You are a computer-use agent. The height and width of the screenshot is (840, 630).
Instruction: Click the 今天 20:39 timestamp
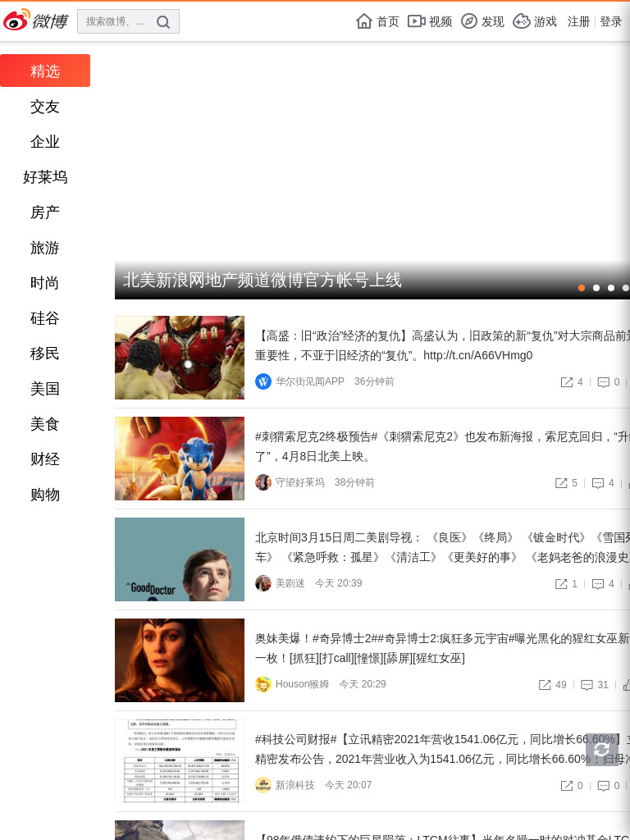(x=339, y=583)
